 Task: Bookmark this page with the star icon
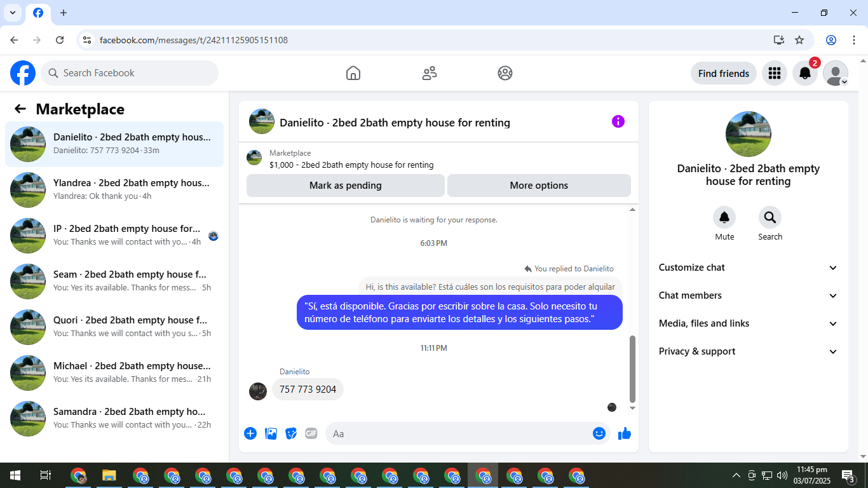click(799, 40)
